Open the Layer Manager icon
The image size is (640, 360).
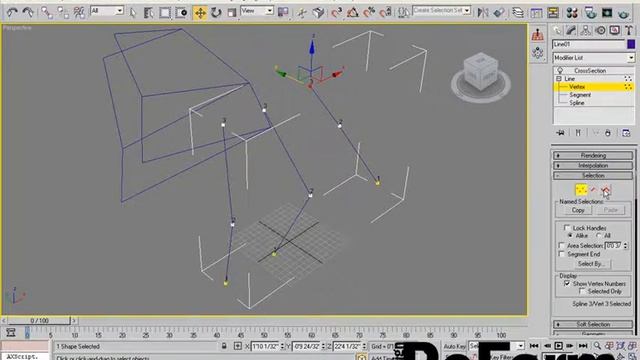point(518,13)
